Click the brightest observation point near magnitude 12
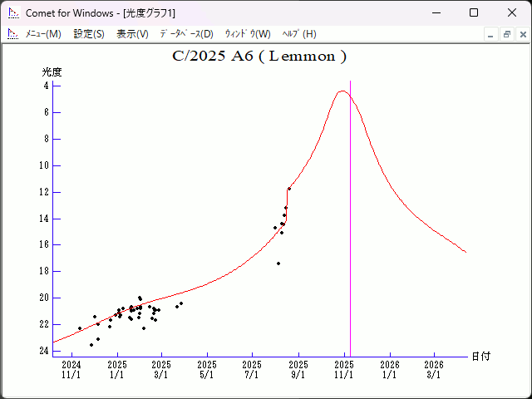This screenshot has width=532, height=399. tap(289, 189)
